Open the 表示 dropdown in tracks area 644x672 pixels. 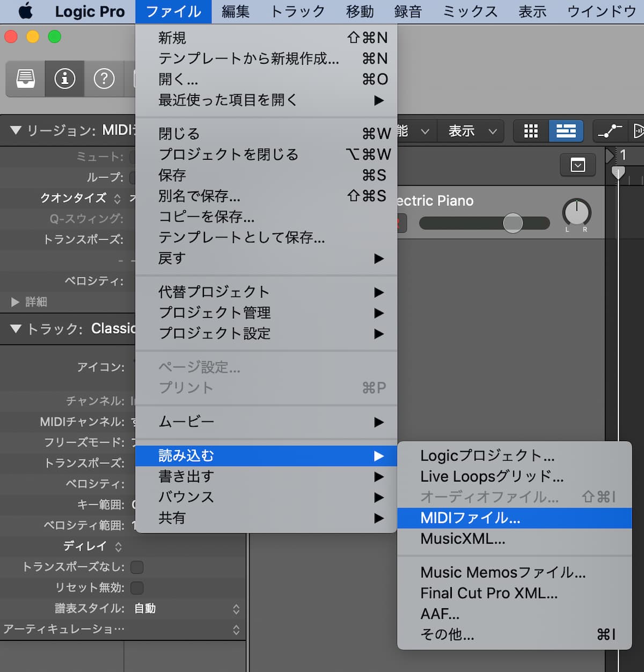tap(472, 131)
